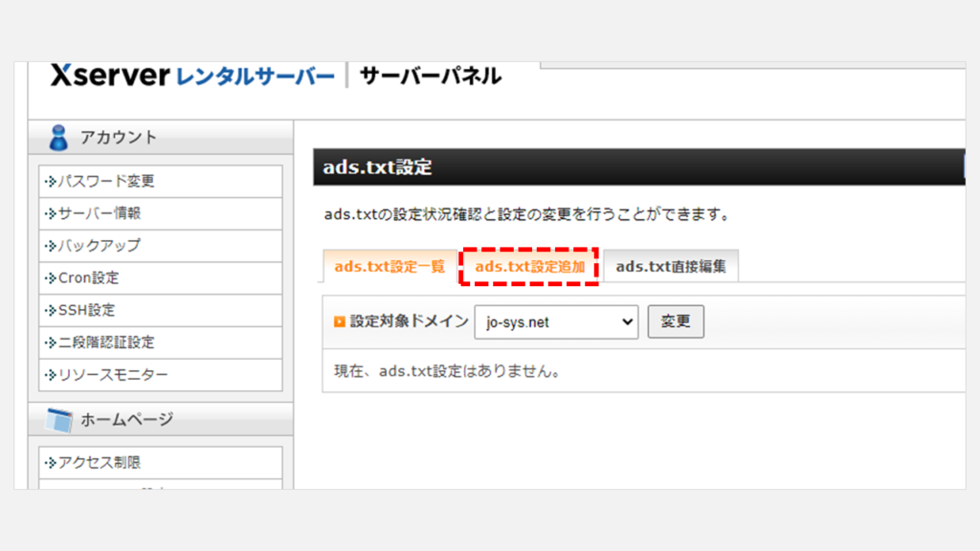Click the サーバーパネル header text
This screenshot has width=980, height=551.
(x=431, y=77)
